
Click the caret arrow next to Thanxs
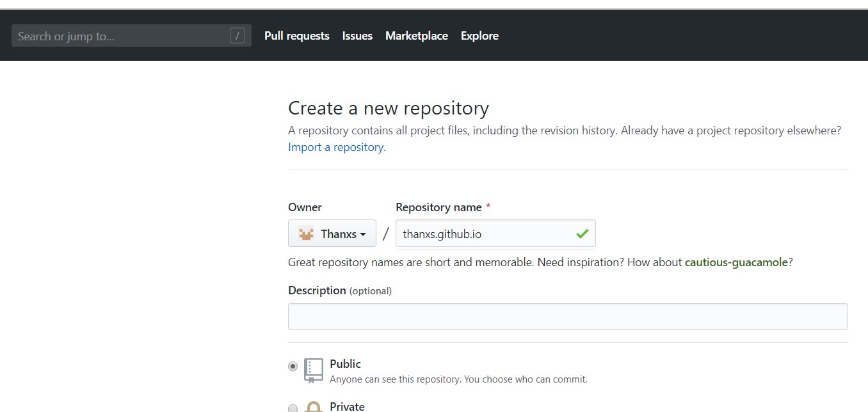363,234
